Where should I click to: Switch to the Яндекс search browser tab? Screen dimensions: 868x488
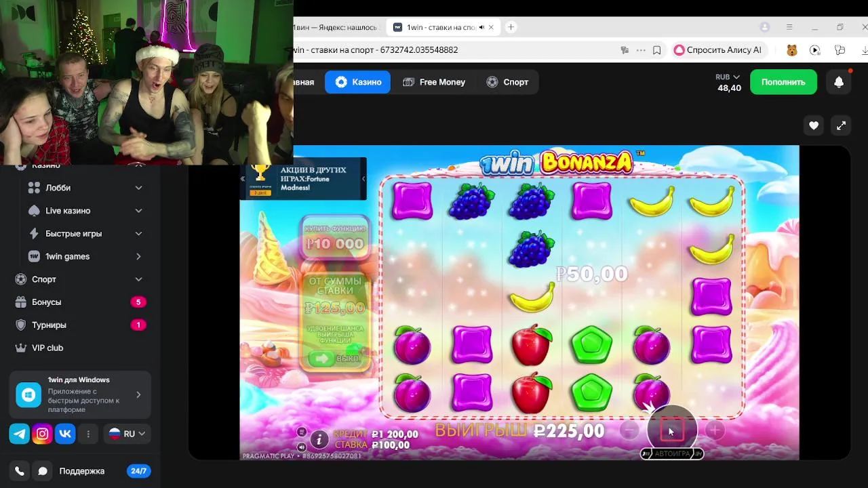pos(337,27)
